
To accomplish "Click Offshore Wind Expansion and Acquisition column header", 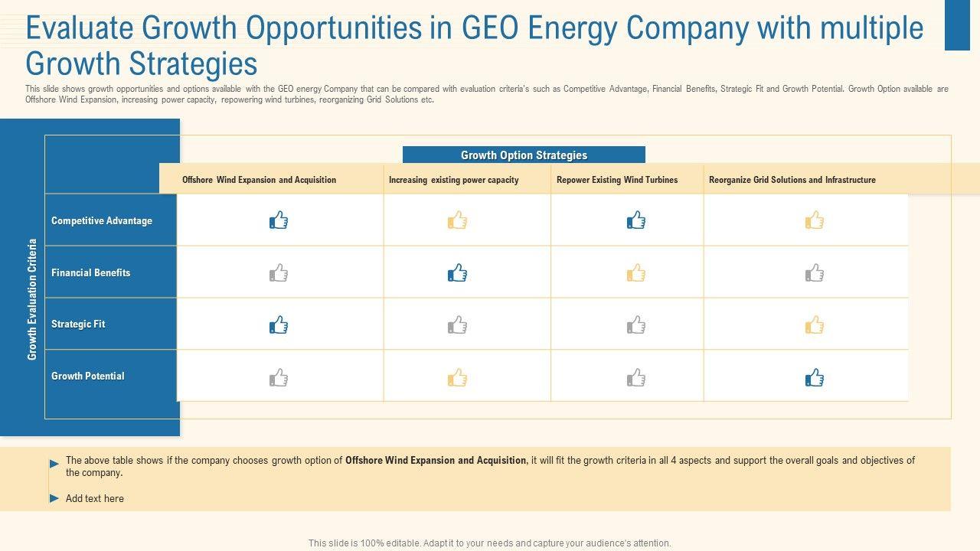I will [259, 180].
